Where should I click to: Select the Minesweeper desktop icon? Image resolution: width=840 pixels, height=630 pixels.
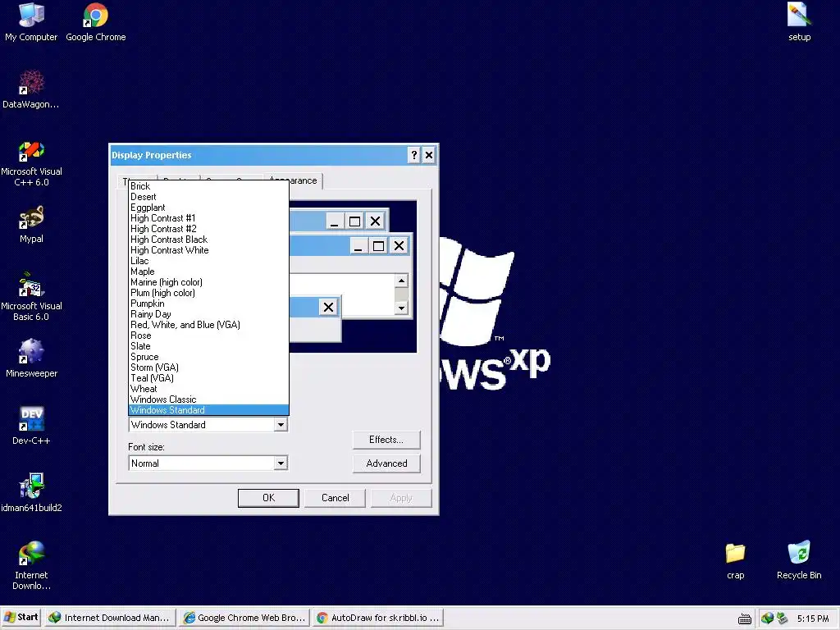point(31,358)
